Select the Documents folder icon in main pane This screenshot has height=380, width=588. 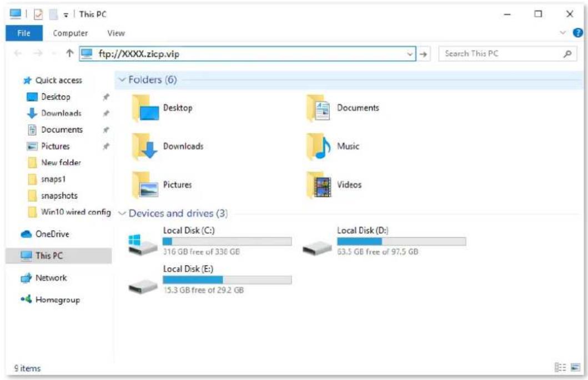(318, 108)
